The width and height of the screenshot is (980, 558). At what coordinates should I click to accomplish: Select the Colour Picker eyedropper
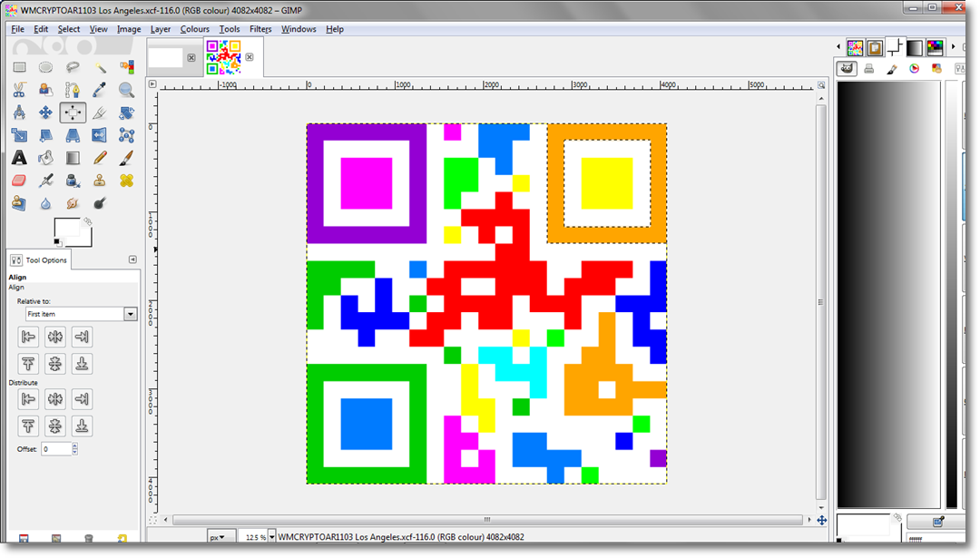100,90
